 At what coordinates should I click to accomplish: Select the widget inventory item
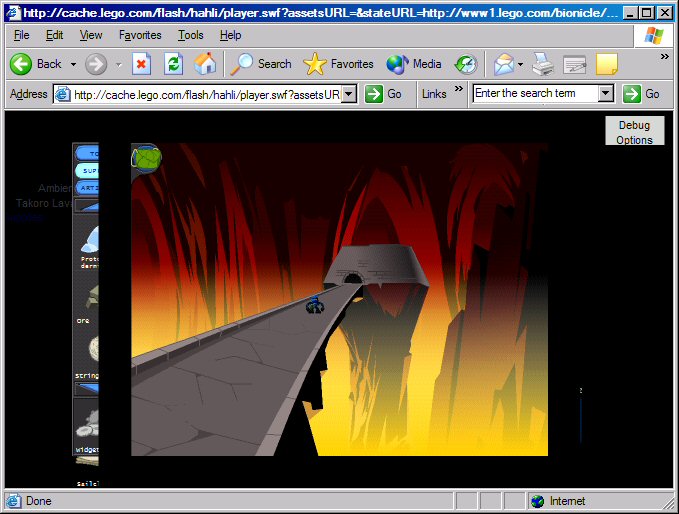[x=87, y=427]
